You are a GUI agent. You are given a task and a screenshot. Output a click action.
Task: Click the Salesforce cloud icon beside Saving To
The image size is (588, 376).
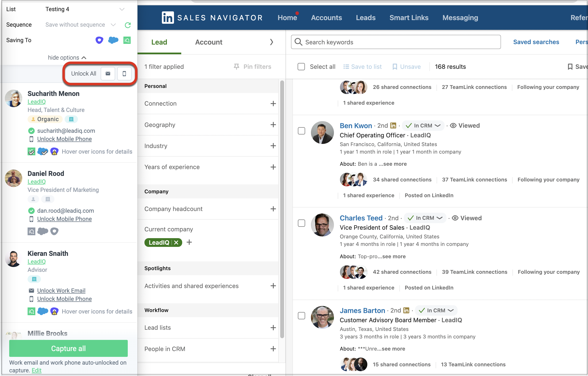113,40
